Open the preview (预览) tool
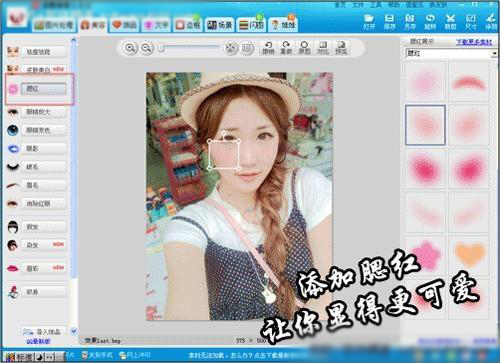 click(x=341, y=48)
